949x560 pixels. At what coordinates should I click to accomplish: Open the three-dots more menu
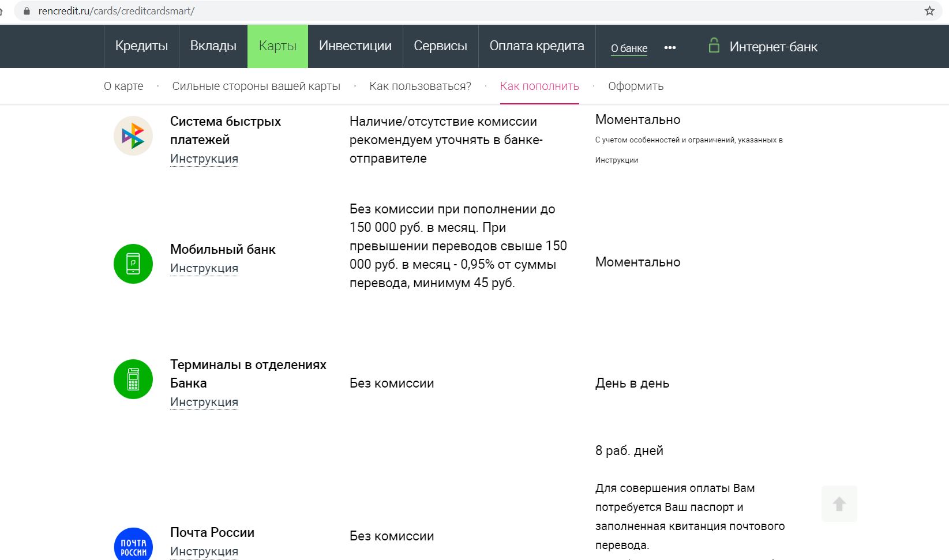point(670,47)
